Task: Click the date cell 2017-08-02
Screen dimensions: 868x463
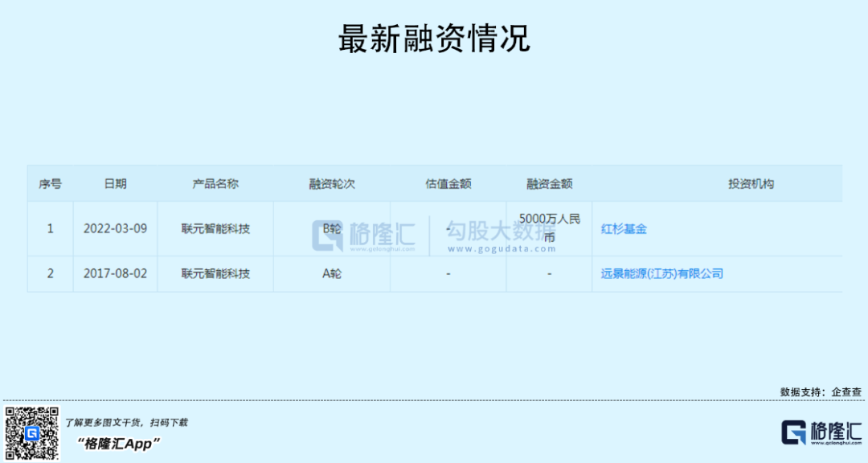Action: [x=115, y=273]
